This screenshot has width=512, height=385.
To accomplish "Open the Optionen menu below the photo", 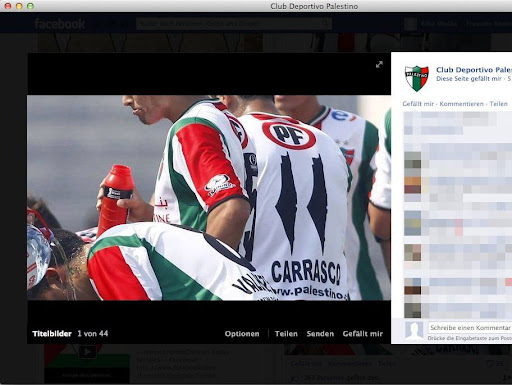I will click(242, 334).
